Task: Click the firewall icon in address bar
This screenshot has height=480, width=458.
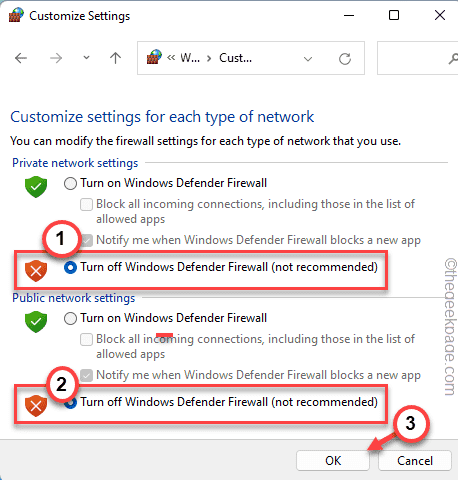Action: [x=154, y=57]
